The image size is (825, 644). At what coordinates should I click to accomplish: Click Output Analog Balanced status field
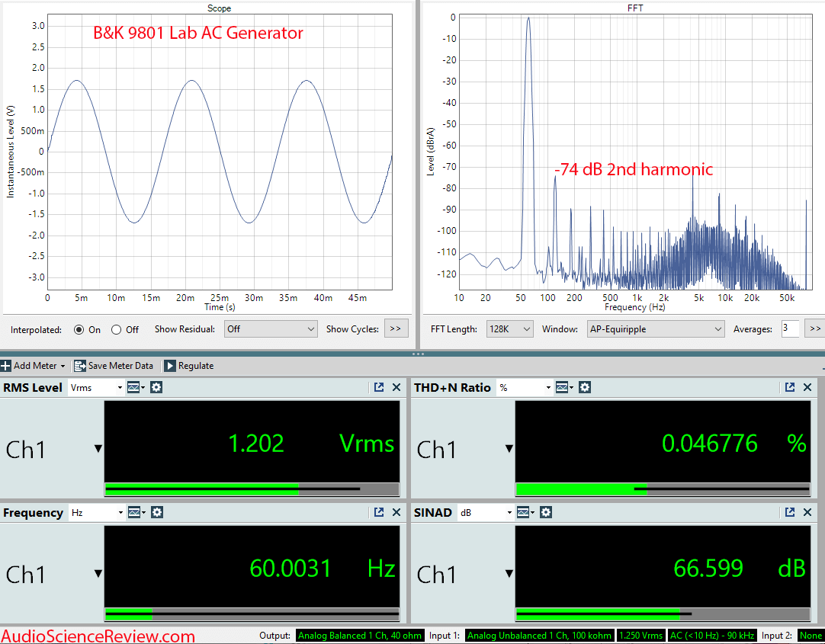(360, 636)
